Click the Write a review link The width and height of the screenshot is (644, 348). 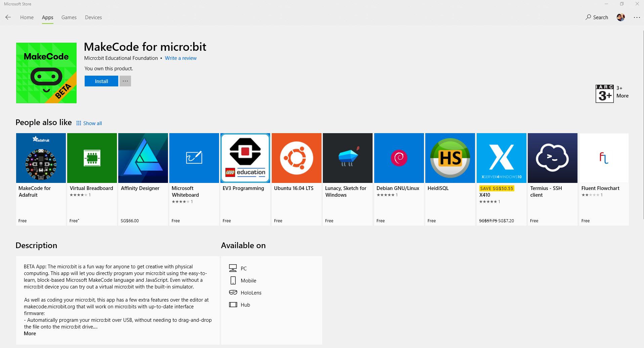pos(181,58)
